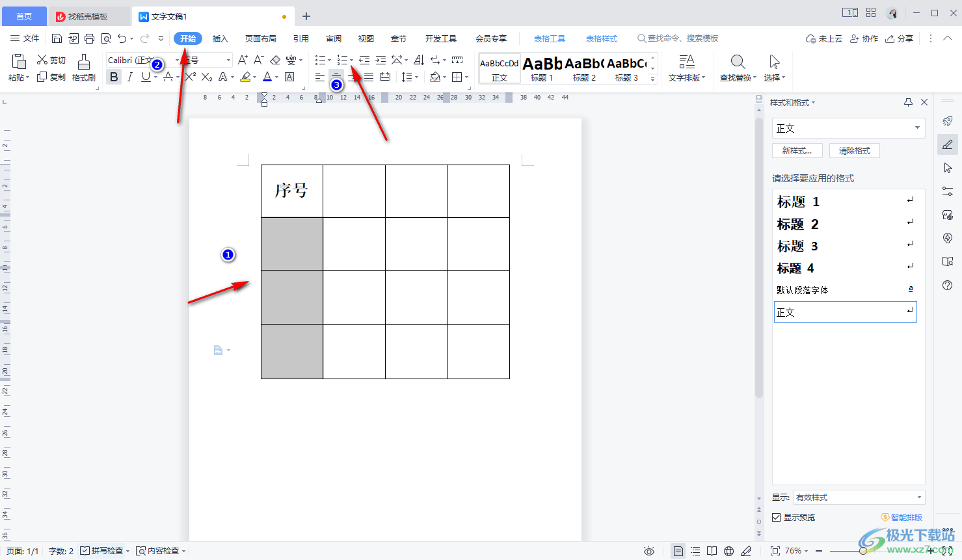Toggle Italic formatting
962x560 pixels.
129,77
